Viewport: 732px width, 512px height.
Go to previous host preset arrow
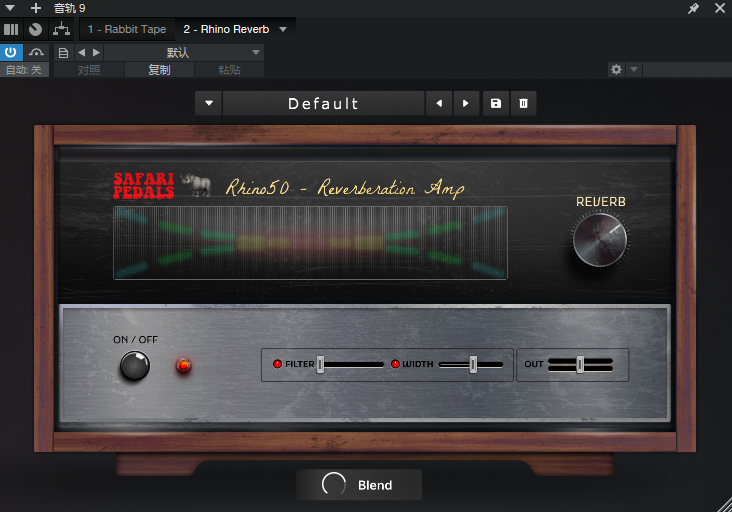(x=82, y=53)
